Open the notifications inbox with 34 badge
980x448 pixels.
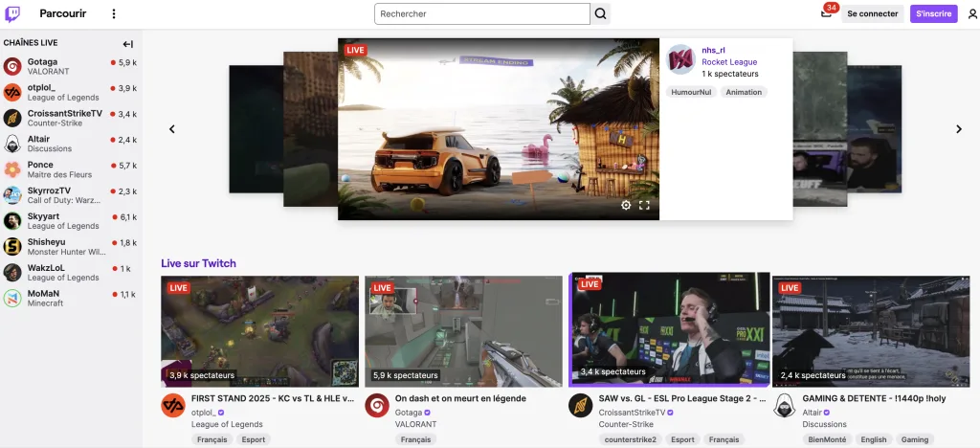[x=826, y=13]
